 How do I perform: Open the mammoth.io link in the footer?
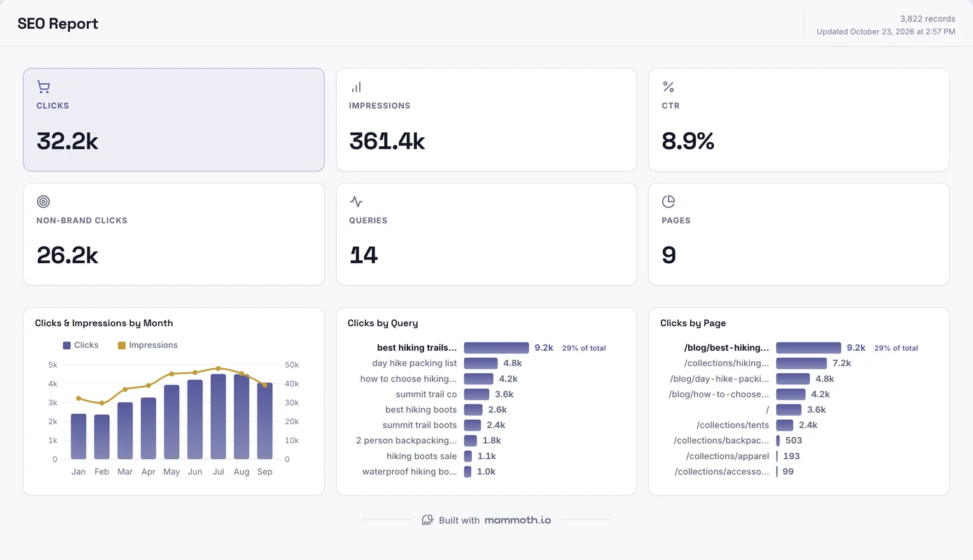pyautogui.click(x=518, y=520)
